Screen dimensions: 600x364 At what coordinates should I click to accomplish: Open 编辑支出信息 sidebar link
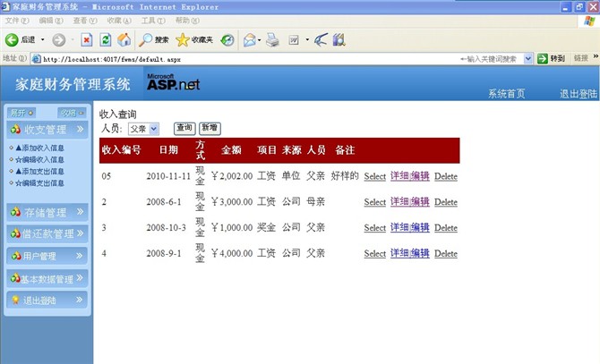pos(39,183)
